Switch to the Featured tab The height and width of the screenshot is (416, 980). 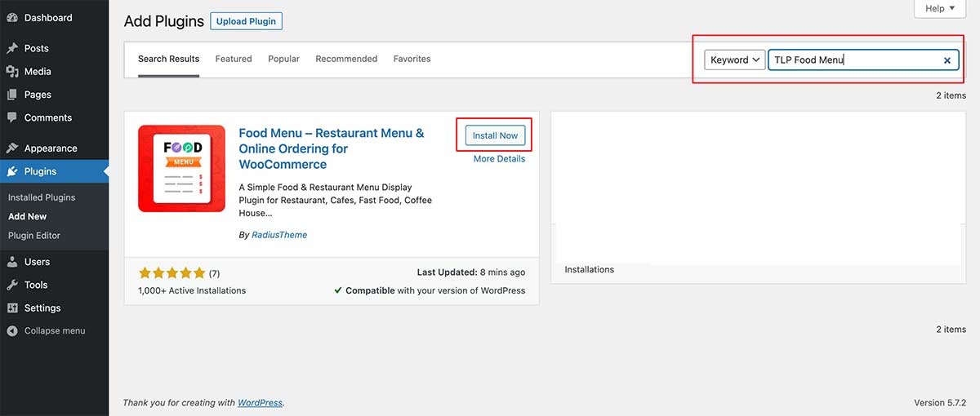click(234, 59)
